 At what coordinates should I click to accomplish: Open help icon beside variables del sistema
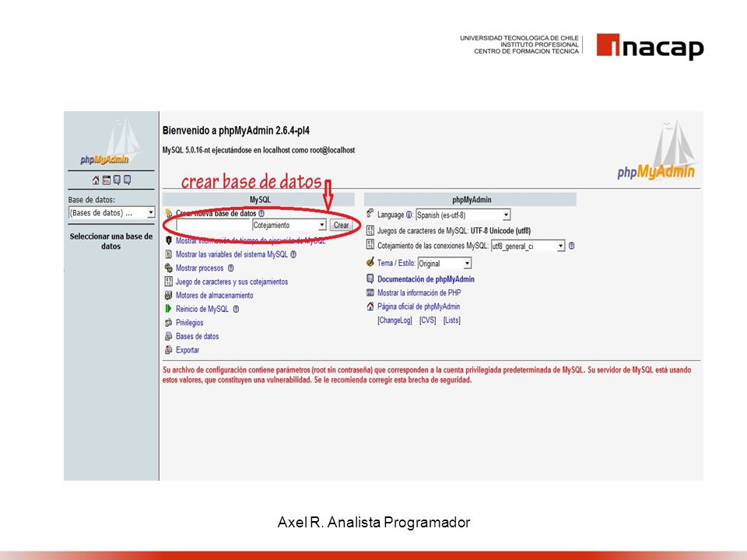pos(293,254)
